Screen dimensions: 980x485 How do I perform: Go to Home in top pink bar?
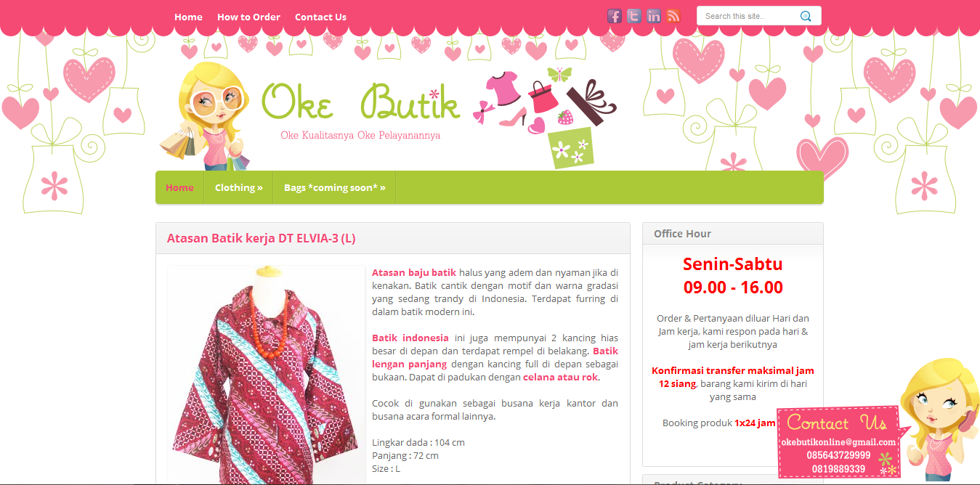pos(188,17)
